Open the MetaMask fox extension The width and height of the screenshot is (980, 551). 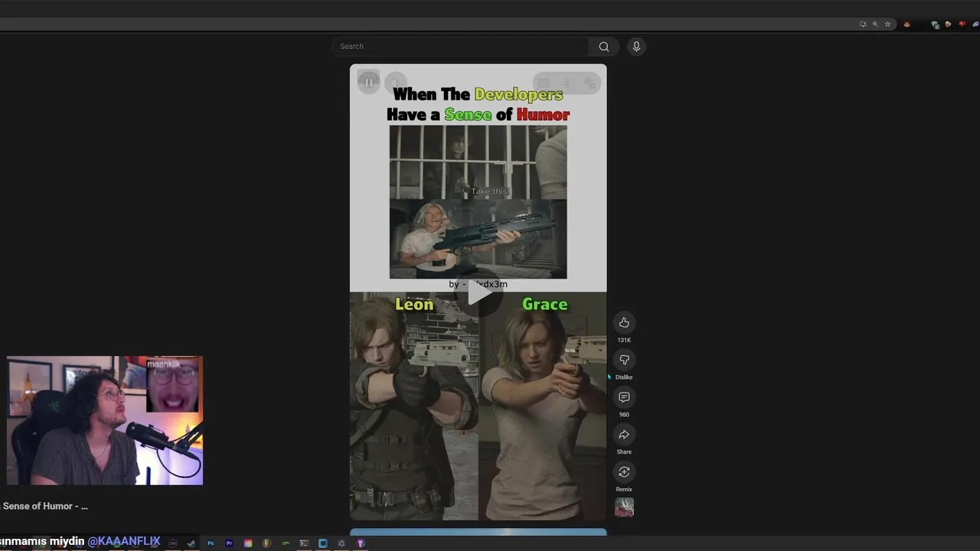[906, 24]
